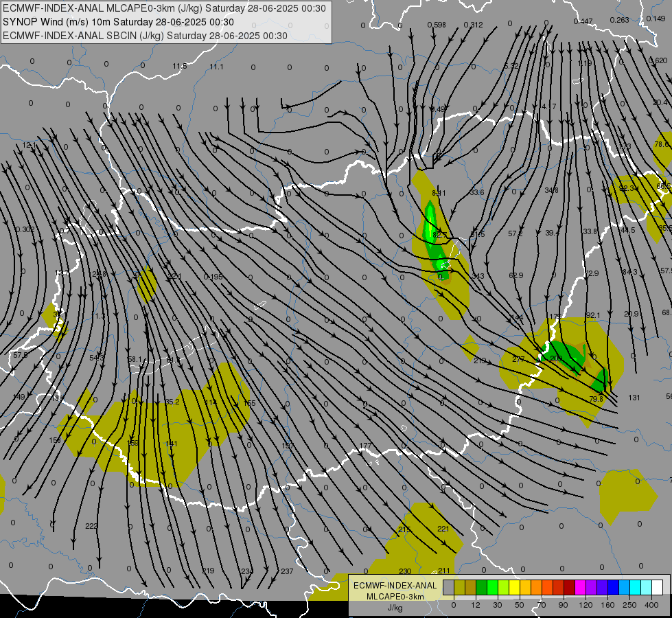Click the 141 map value
The height and width of the screenshot is (618, 672).
coord(171,444)
